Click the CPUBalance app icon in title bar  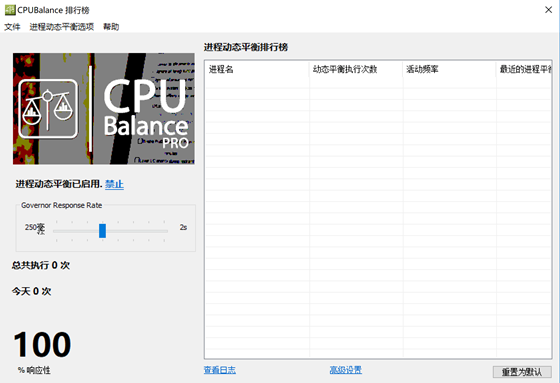click(x=10, y=10)
